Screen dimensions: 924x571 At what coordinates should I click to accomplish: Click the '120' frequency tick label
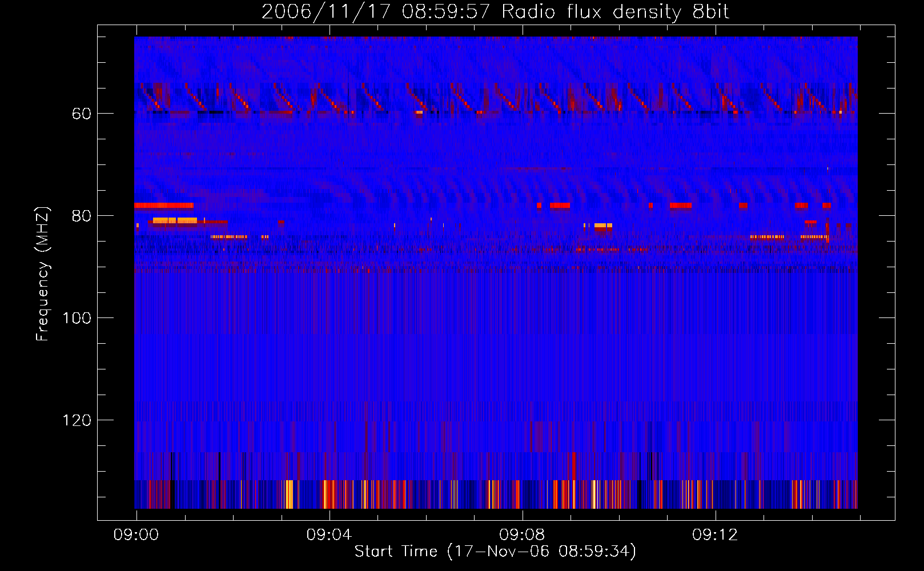click(x=77, y=421)
